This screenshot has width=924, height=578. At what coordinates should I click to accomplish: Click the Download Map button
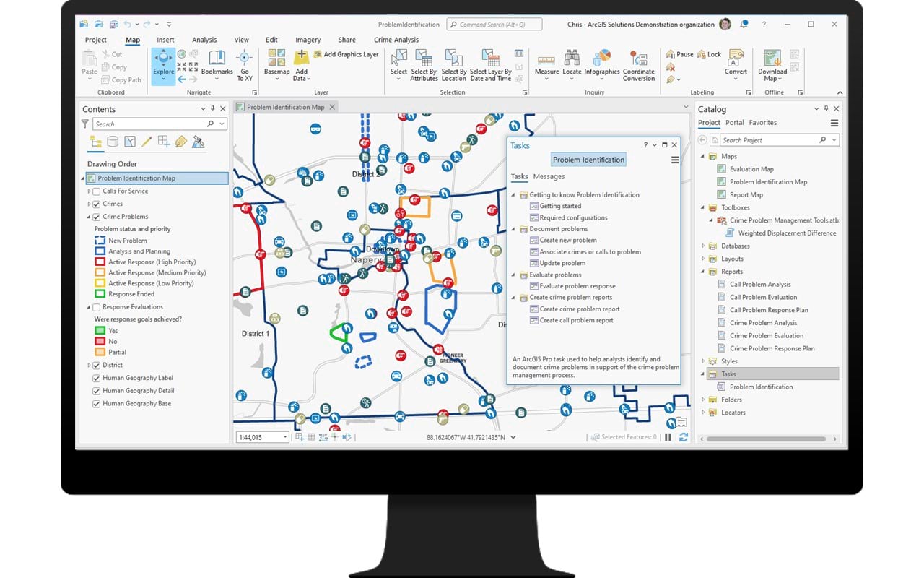[772, 64]
